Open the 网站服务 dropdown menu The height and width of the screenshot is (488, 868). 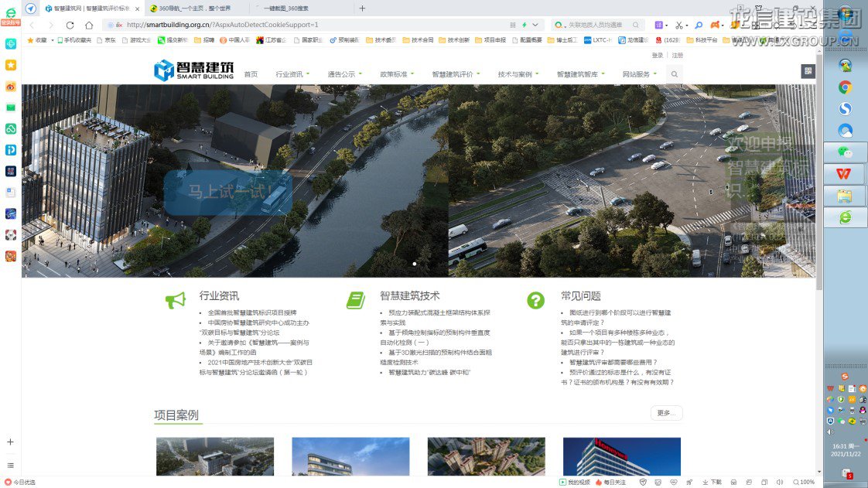click(639, 74)
